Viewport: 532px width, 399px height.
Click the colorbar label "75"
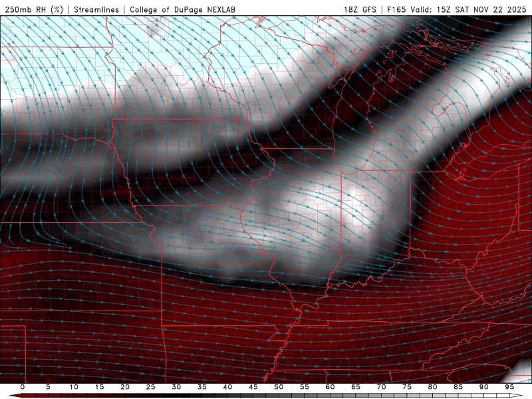click(407, 387)
